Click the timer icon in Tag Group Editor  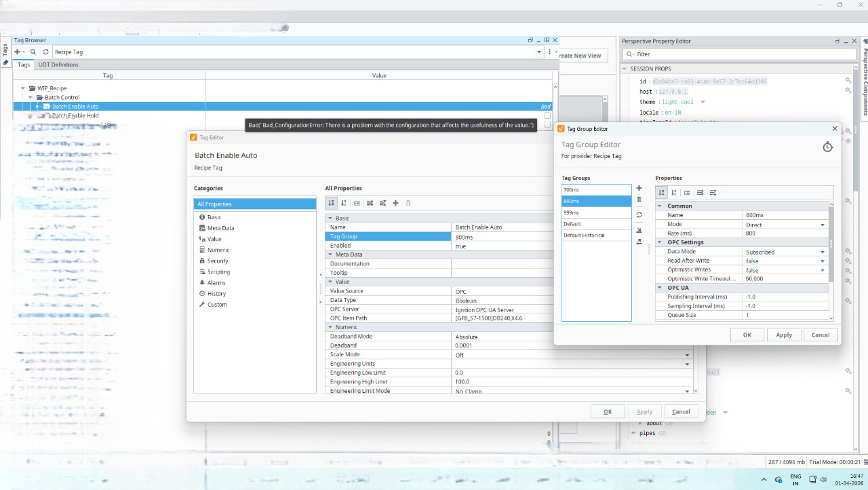pos(827,147)
